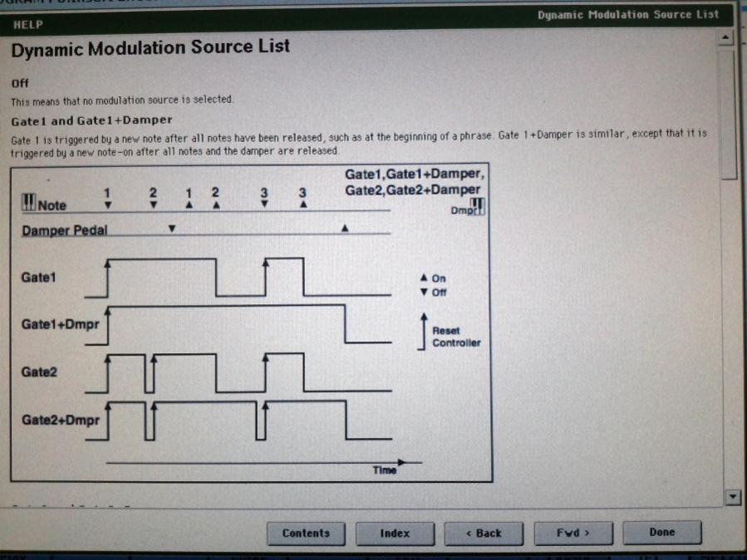Click the Time axis arrowhead

(x=402, y=462)
